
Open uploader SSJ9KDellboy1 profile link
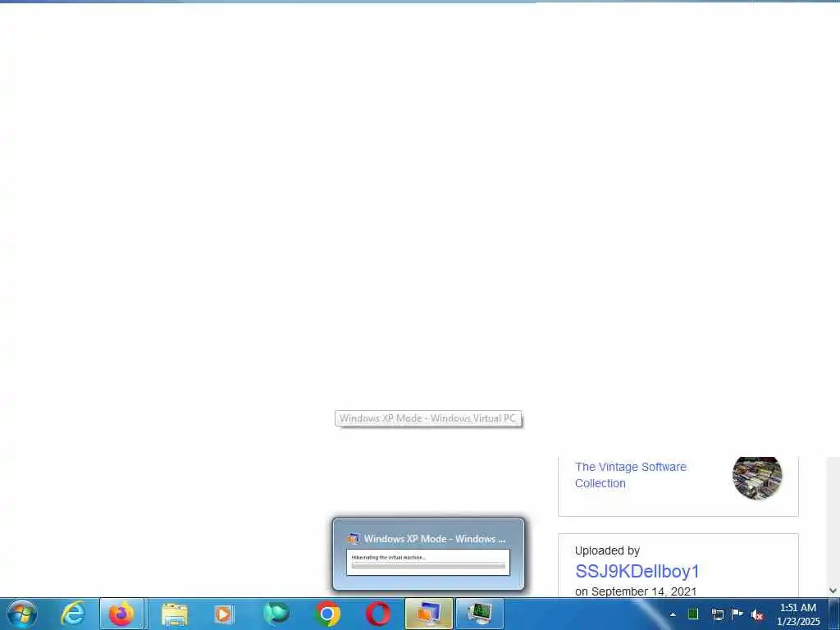637,571
